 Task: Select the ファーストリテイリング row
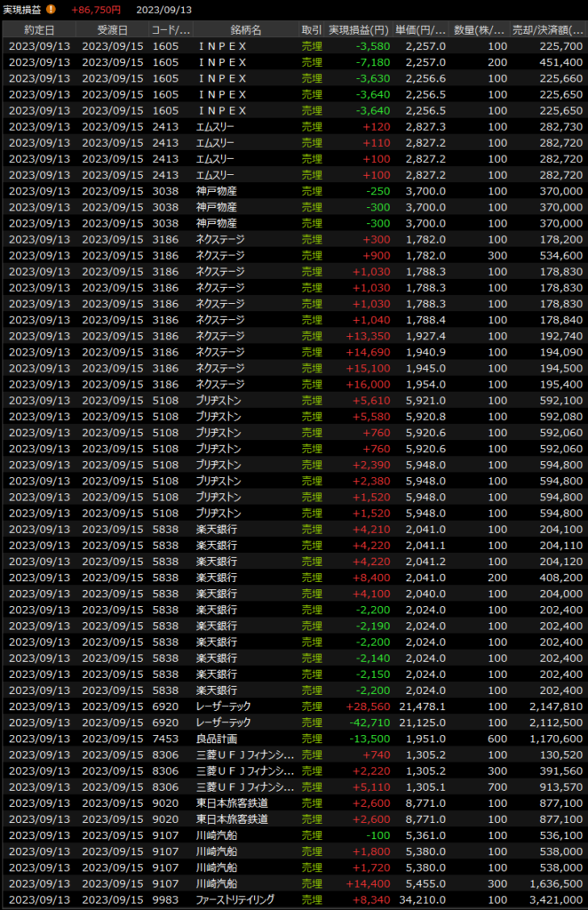[x=293, y=900]
